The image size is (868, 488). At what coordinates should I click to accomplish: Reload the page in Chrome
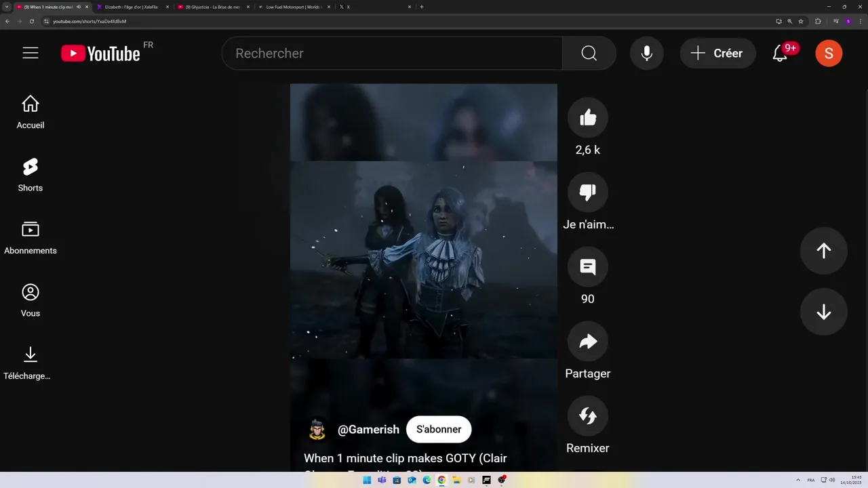(x=31, y=21)
